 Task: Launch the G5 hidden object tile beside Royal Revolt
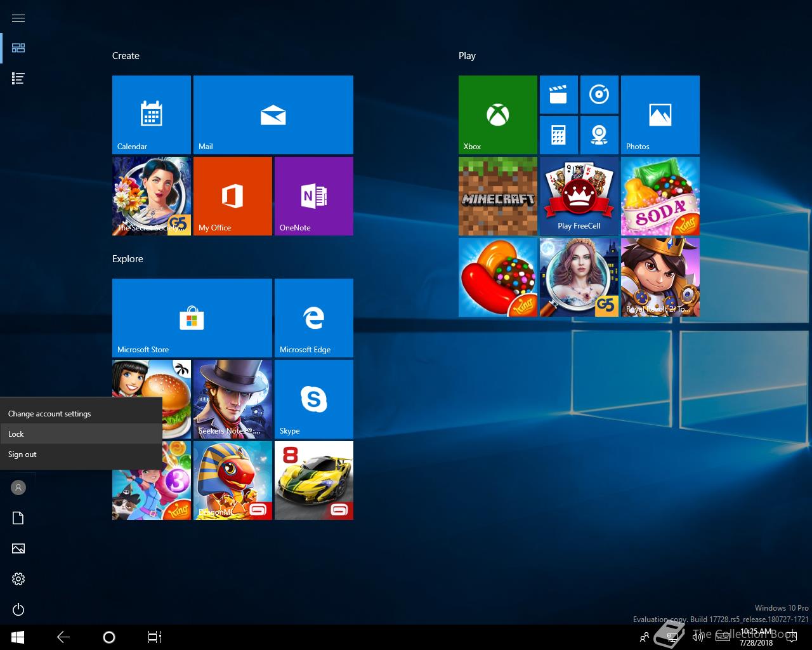[579, 277]
